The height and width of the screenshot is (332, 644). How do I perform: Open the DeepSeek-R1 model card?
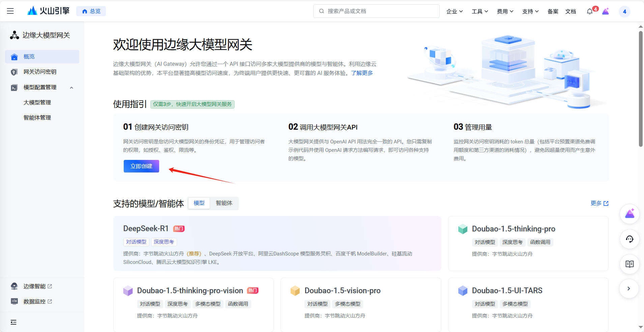tap(277, 243)
